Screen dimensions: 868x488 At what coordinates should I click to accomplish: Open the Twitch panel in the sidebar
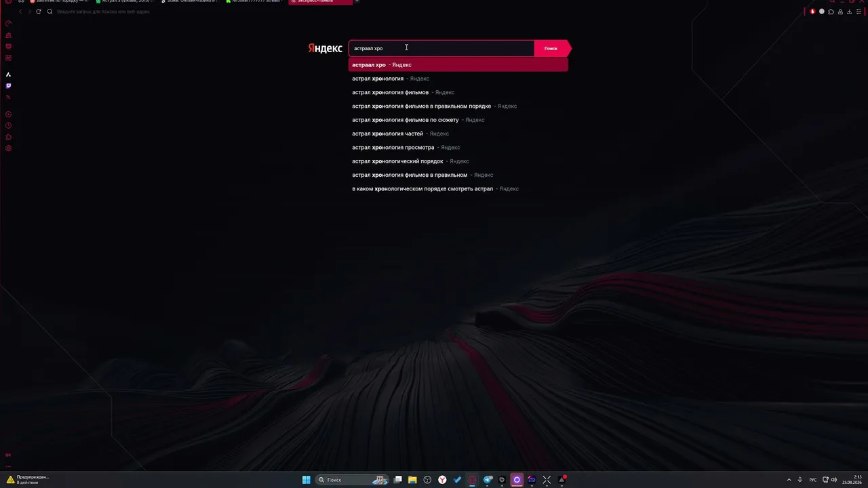pyautogui.click(x=8, y=86)
